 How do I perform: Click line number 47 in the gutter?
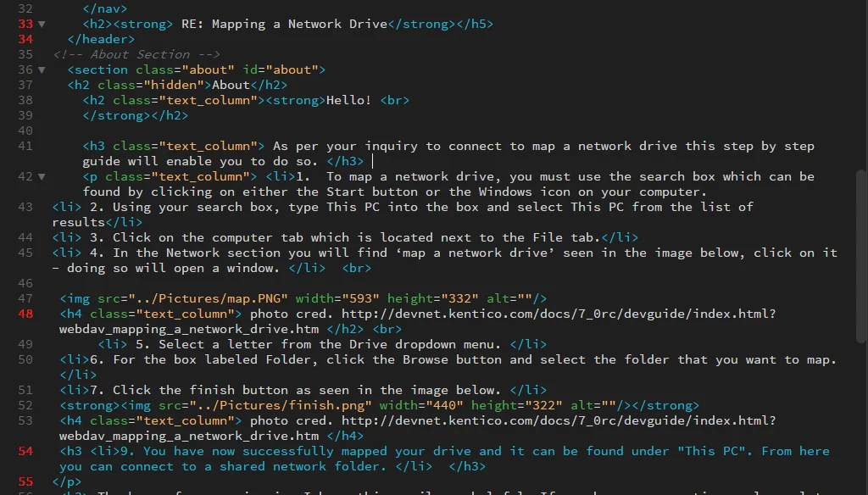25,298
